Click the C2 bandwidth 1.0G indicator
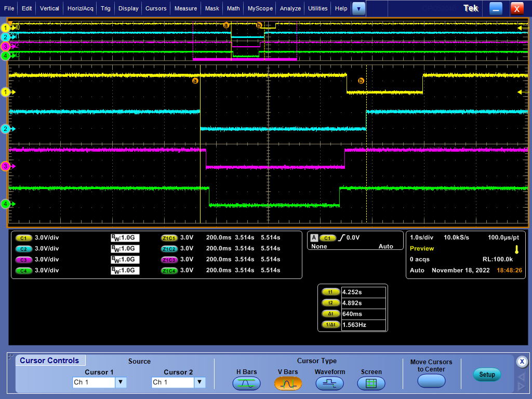532x399 pixels. [x=125, y=249]
